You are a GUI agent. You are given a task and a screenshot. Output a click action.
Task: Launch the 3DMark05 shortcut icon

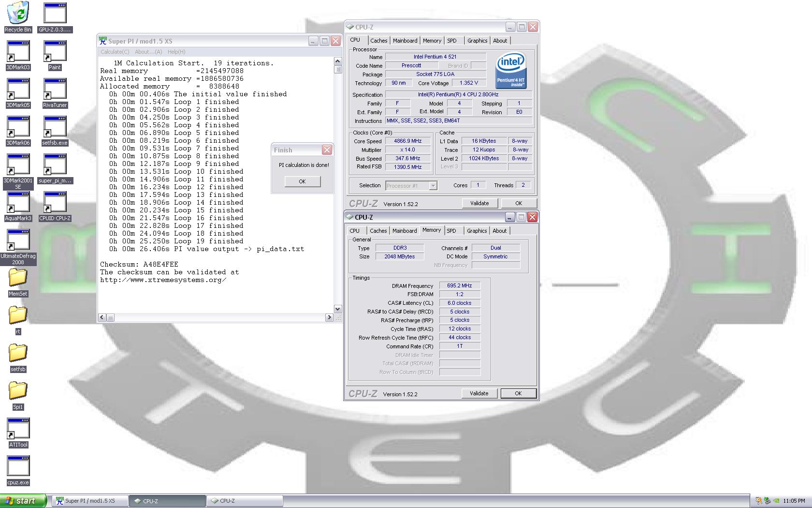[x=18, y=93]
